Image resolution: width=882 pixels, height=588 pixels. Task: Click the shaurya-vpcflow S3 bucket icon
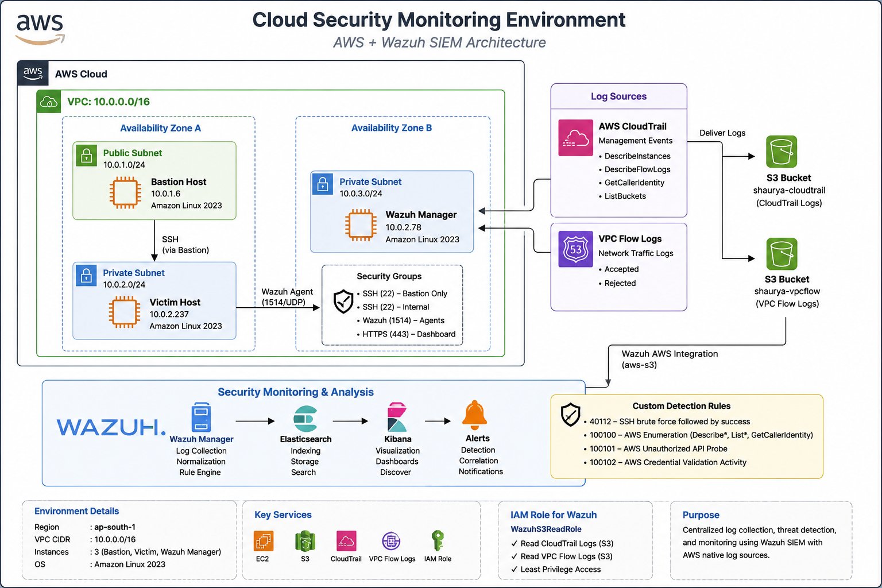(x=782, y=253)
